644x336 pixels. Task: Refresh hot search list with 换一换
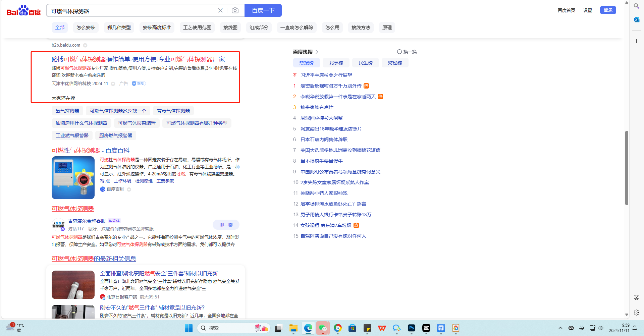point(407,52)
